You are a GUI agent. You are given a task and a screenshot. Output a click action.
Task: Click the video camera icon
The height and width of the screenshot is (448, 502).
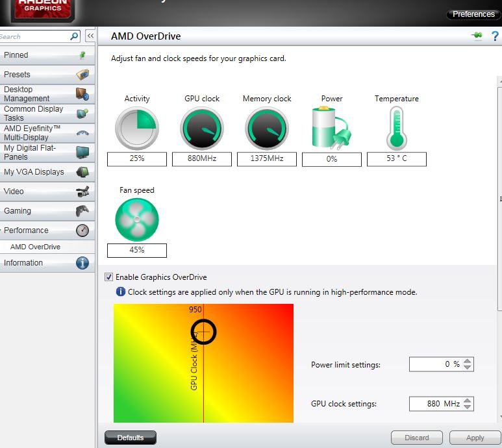pos(82,192)
